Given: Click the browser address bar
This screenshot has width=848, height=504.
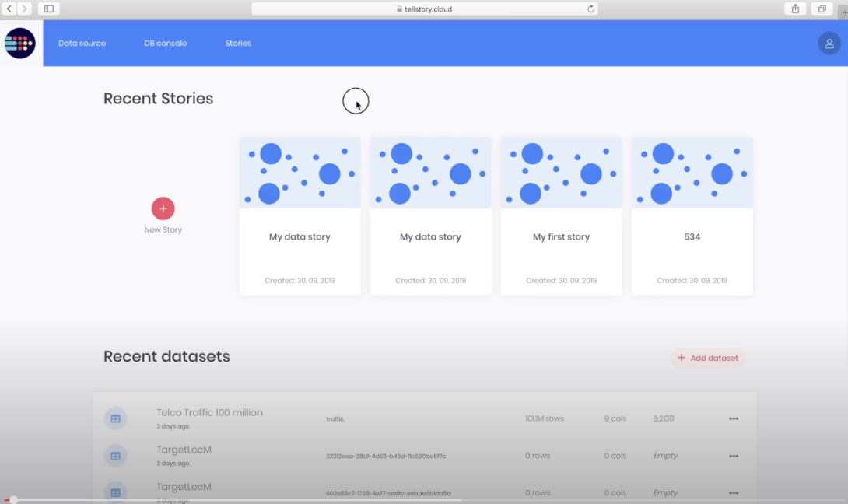Looking at the screenshot, I should [x=424, y=9].
